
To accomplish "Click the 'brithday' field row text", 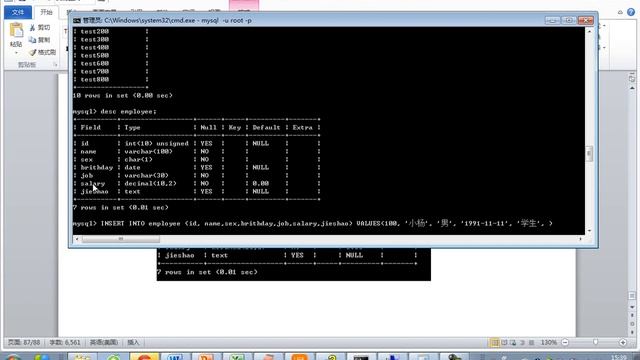I will point(97,167).
